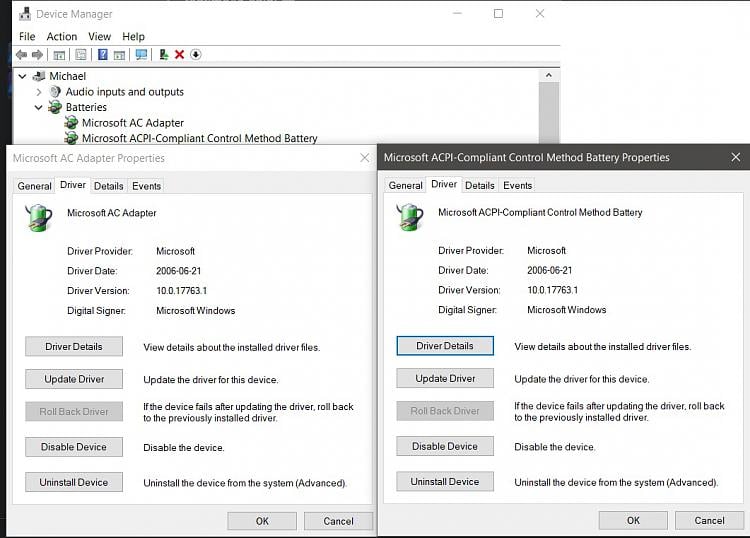This screenshot has height=538, width=750.
Task: Open Details tab in ACPI Battery Properties
Action: coord(480,185)
